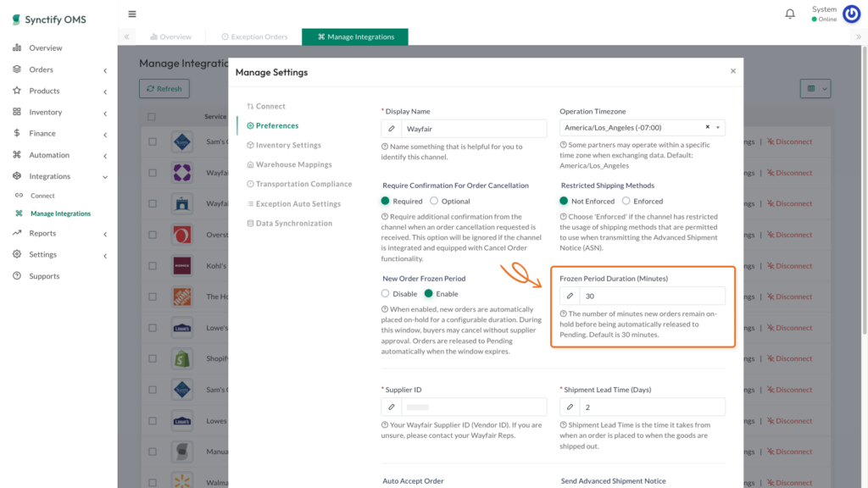Open the Operation Timezone dropdown arrow

click(718, 128)
